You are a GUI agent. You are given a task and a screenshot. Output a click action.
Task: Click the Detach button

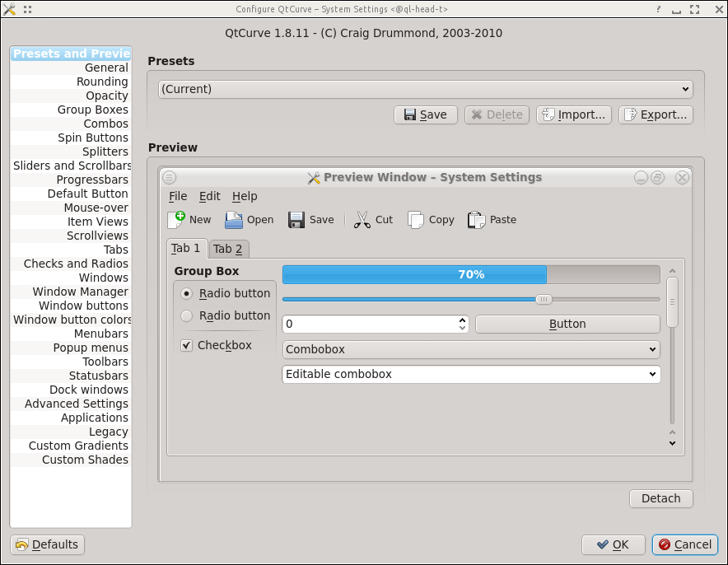point(660,498)
